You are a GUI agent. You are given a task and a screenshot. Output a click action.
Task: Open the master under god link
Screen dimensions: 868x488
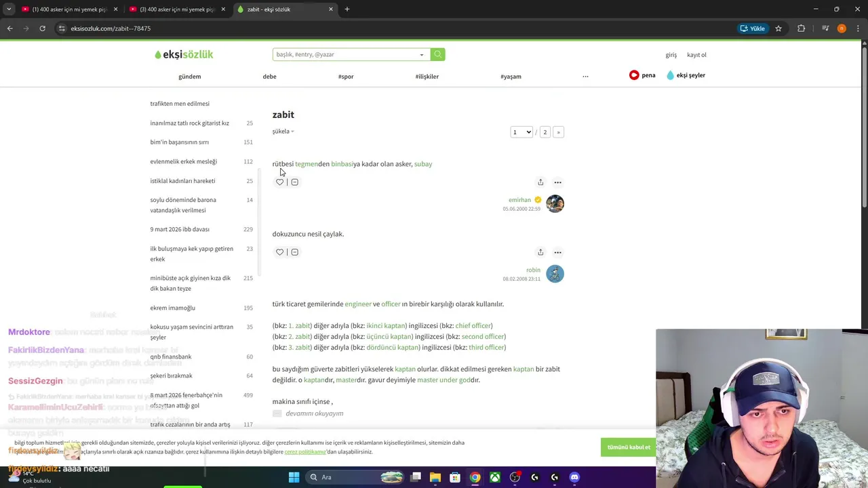pos(443,380)
